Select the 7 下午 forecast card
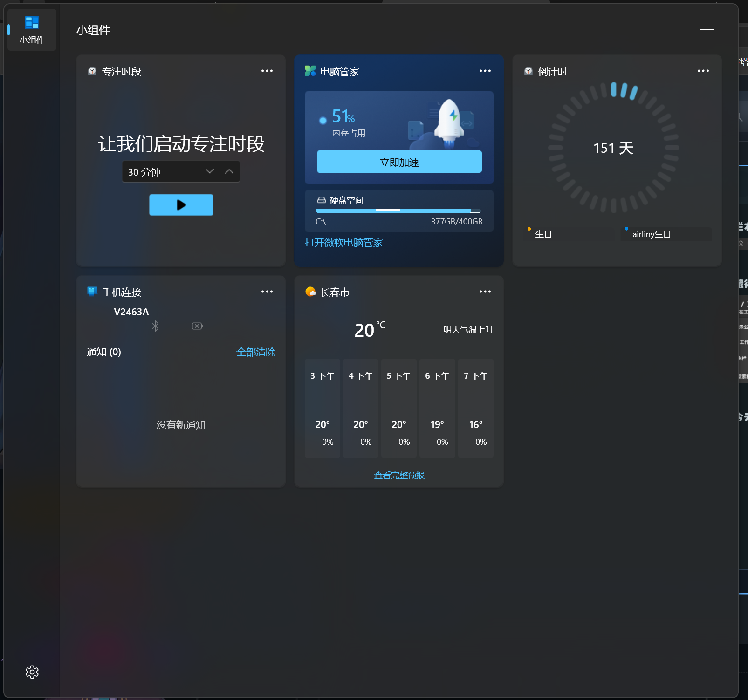The image size is (748, 700). 476,408
